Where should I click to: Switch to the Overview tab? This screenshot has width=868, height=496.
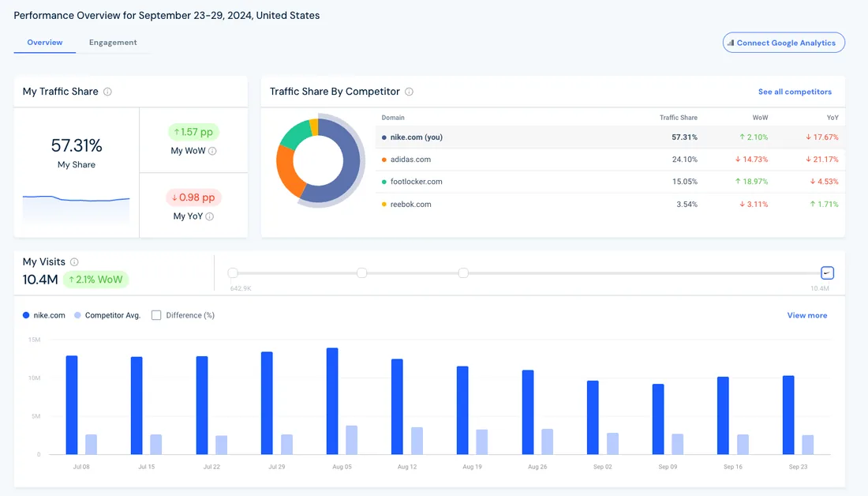(45, 43)
